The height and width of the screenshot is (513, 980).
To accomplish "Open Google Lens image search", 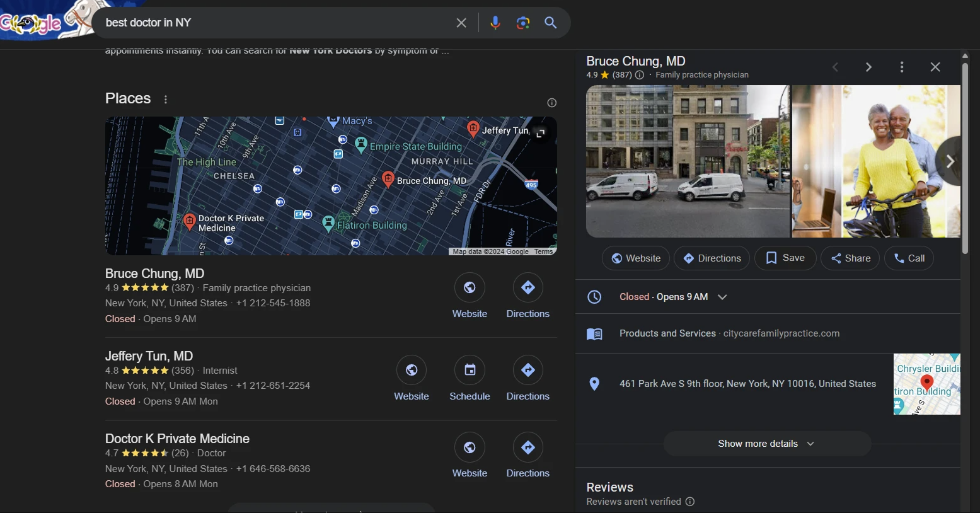I will pos(522,23).
